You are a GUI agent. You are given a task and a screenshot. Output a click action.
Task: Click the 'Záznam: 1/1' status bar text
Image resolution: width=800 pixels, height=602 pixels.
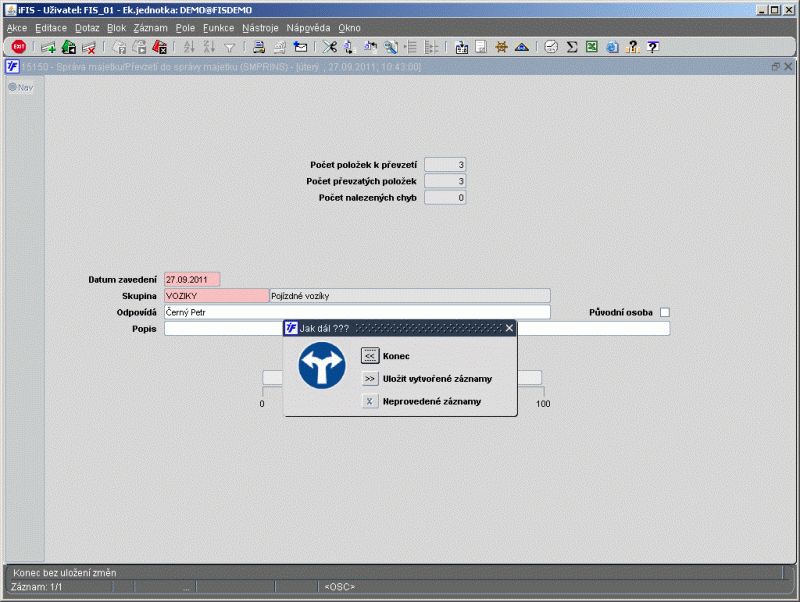tap(36, 587)
